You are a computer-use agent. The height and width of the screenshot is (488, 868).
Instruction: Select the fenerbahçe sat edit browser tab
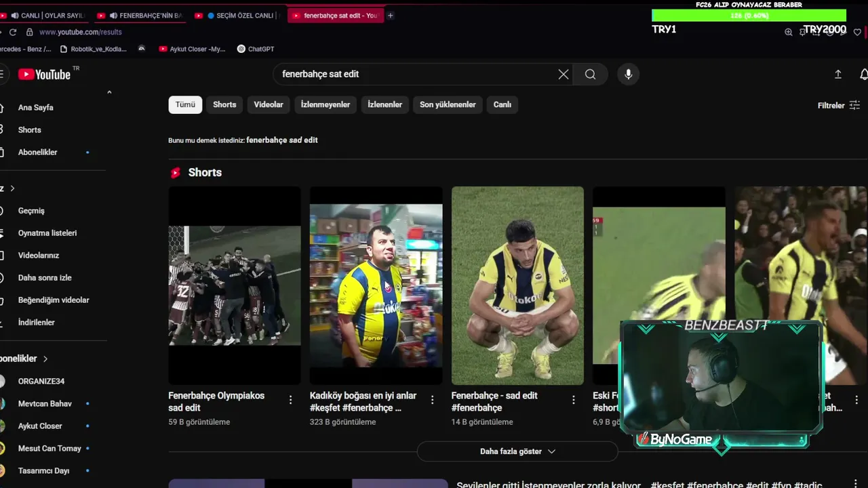pos(336,15)
